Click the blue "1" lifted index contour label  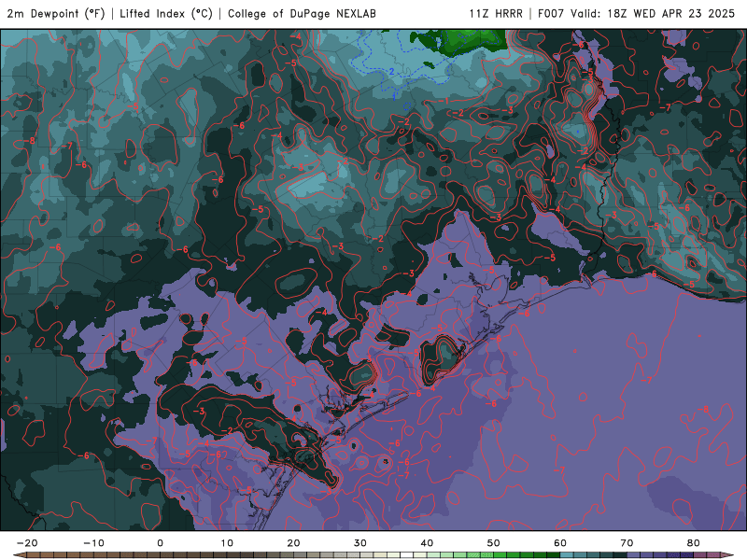point(394,97)
